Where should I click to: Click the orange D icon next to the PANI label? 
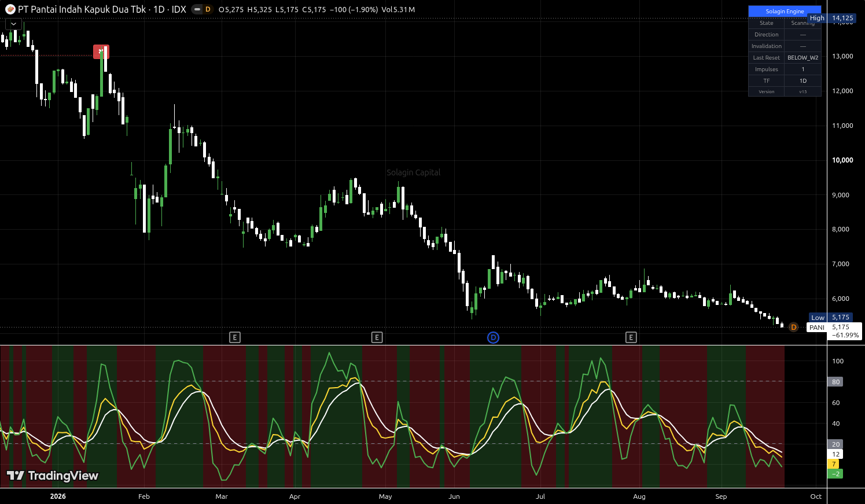(x=794, y=328)
